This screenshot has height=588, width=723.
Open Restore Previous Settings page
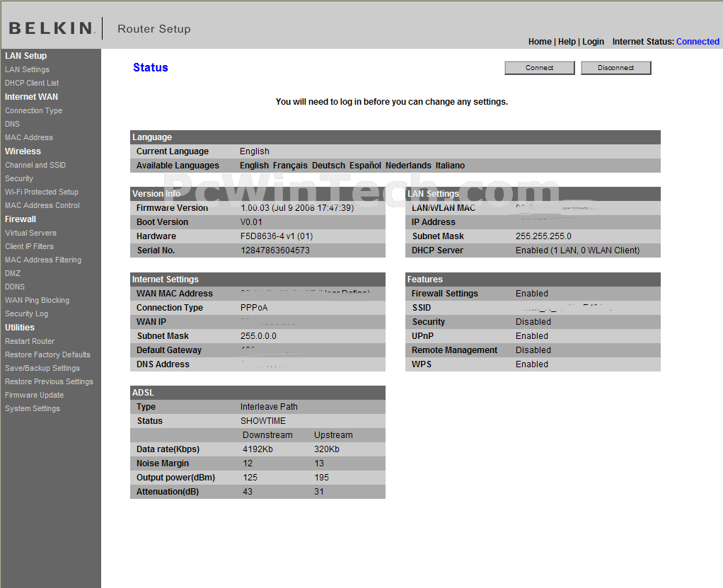(x=49, y=381)
